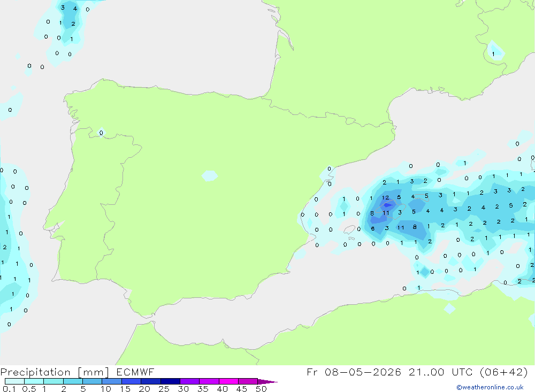Select the 35–40 mm purple legend swatch
535x392 pixels.
click(x=209, y=381)
